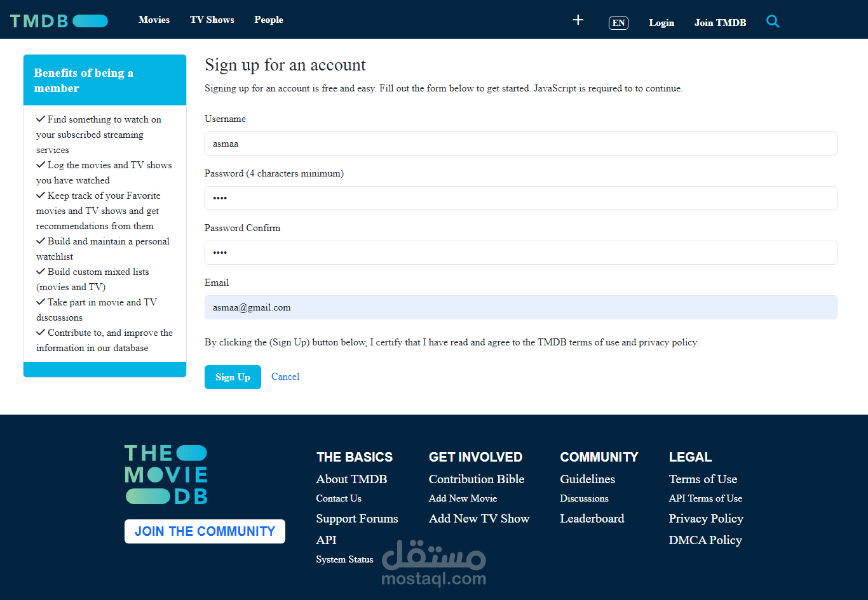Viewport: 868px width, 600px height.
Task: Click the 'Password Confirm' label
Action: click(242, 228)
